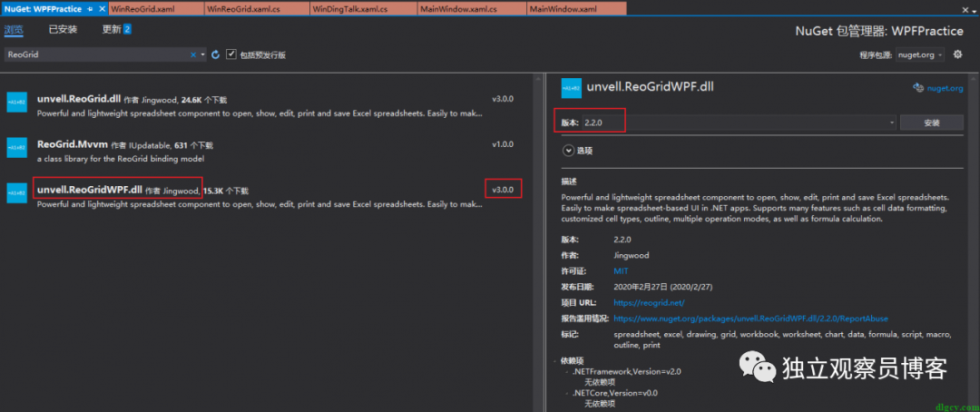Click the publish date 2020/2/27 value
This screenshot has height=412, width=980.
click(x=663, y=287)
